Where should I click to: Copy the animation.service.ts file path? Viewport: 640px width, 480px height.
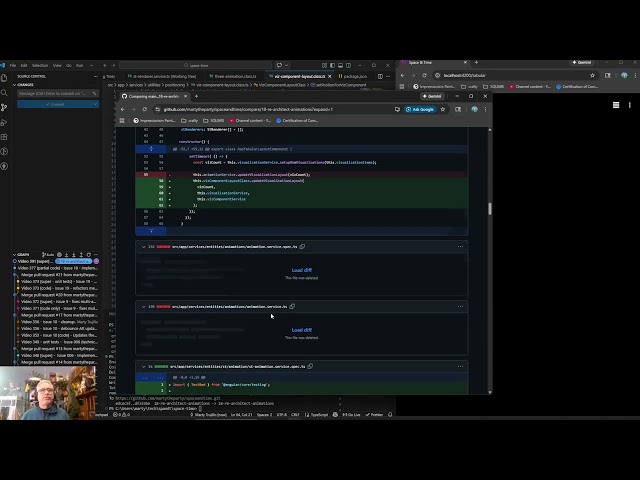click(292, 307)
